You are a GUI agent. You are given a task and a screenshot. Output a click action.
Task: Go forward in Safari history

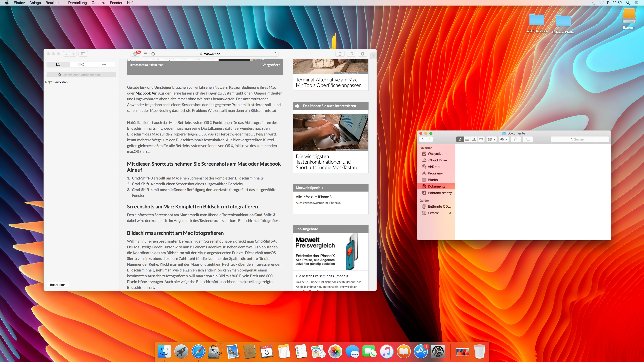coord(73,54)
